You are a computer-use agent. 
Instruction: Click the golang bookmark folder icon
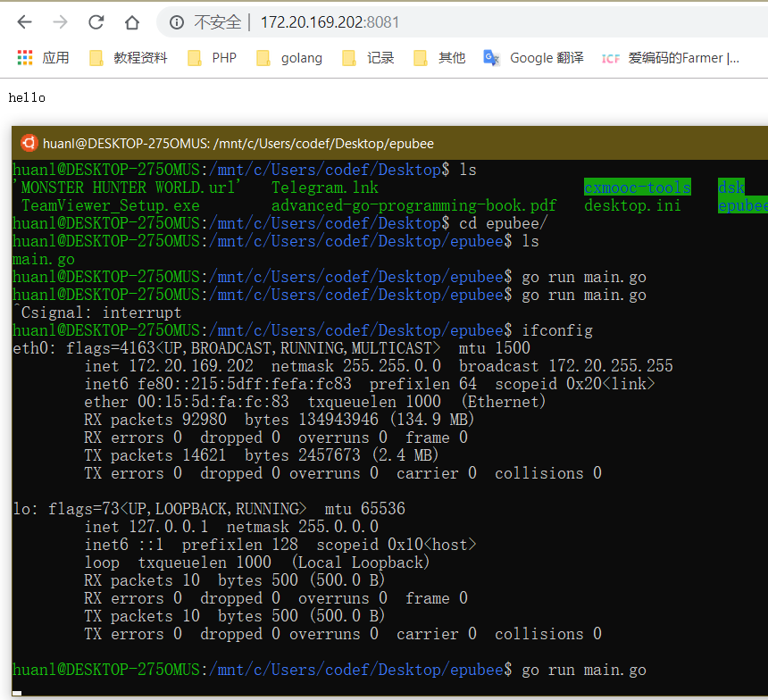coord(263,58)
